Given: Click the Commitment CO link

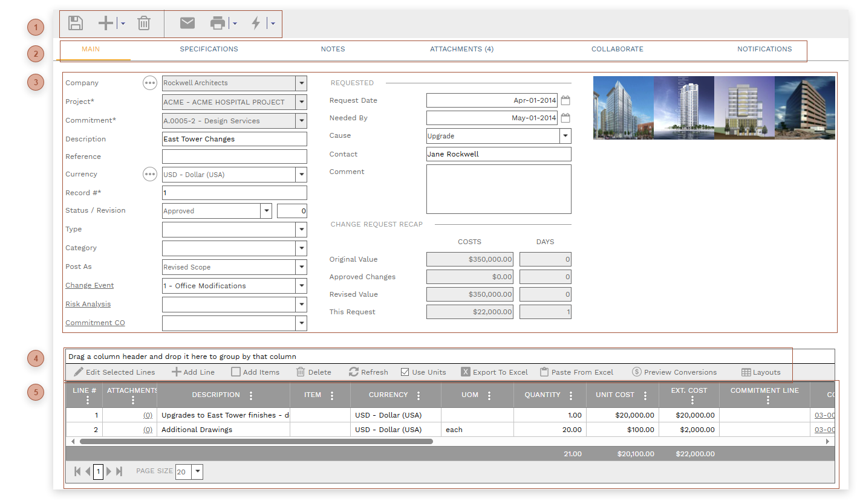Looking at the screenshot, I should click(95, 323).
